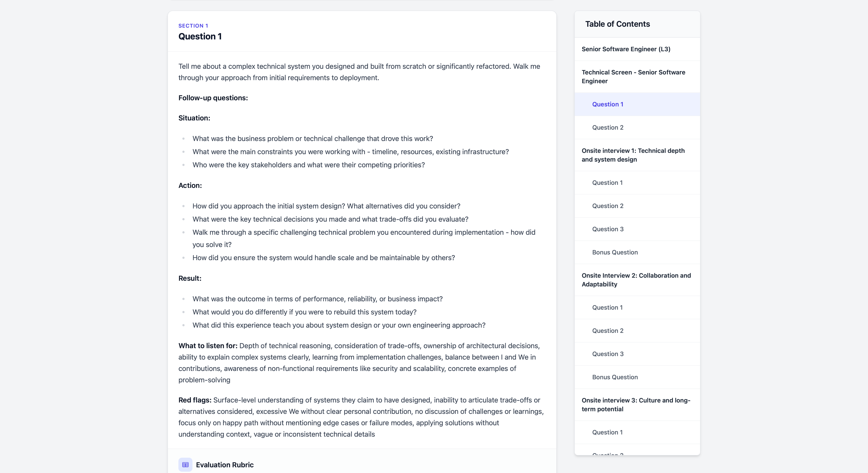Open Technical Screen - Senior Software Engineer entry
The image size is (868, 473).
[x=633, y=77]
